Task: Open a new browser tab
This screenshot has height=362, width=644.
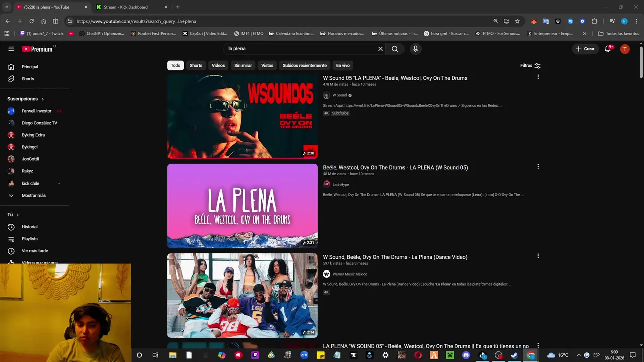Action: tap(178, 7)
